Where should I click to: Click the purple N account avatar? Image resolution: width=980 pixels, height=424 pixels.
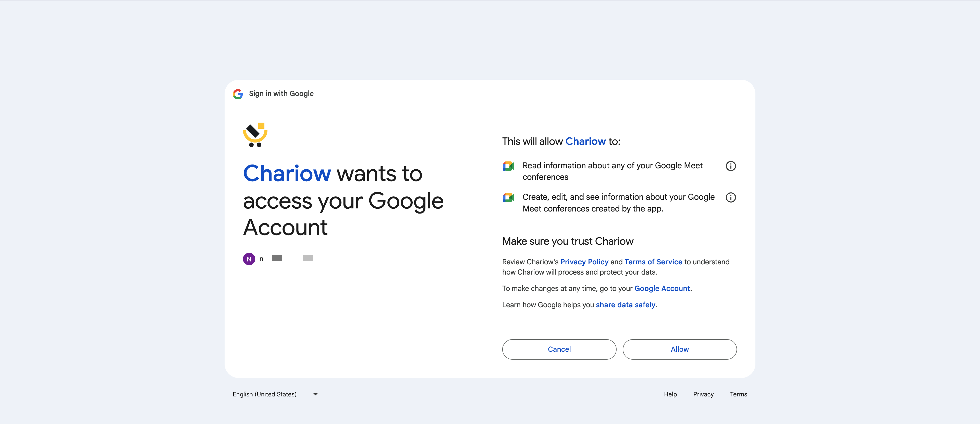[x=249, y=259]
